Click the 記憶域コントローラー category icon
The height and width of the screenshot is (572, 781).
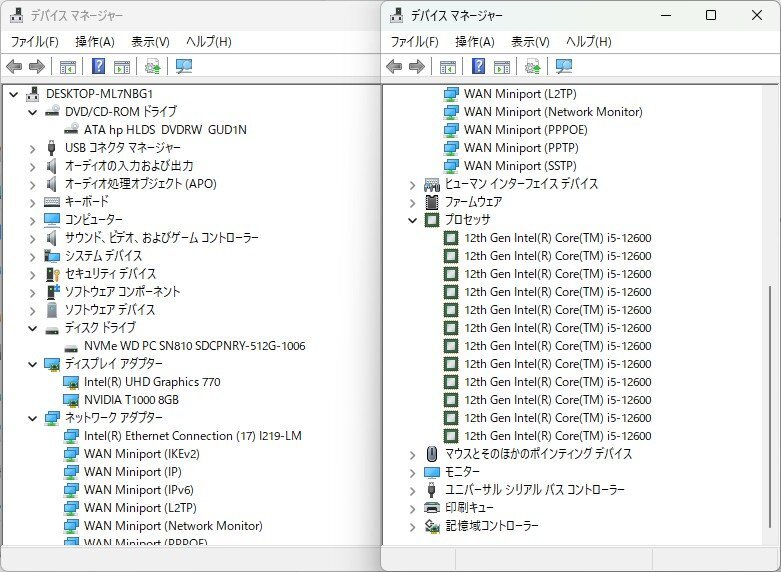point(432,526)
